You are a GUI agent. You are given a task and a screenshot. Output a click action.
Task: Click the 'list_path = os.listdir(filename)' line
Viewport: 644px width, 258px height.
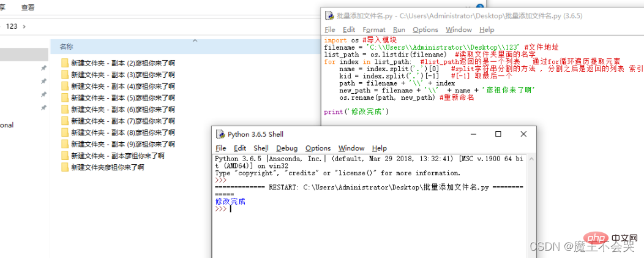(430, 55)
